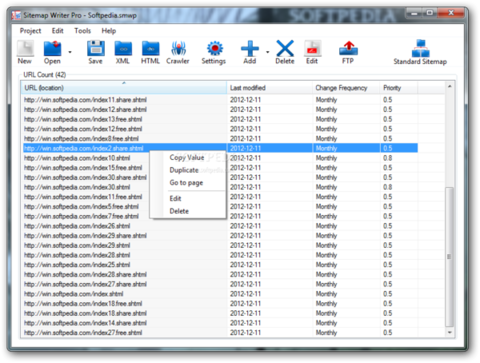Expand the dropdown arrow beside Open
Viewport: 480px width, 363px height.
(70, 52)
